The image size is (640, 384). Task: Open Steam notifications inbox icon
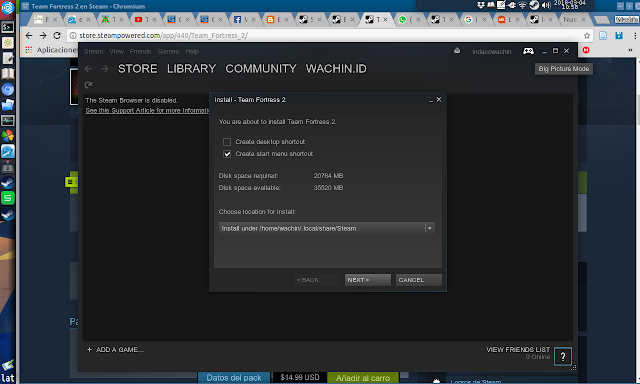(457, 51)
